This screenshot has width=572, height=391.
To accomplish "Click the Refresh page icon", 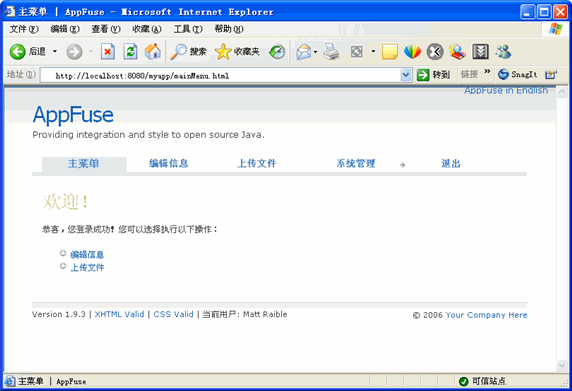I will point(130,52).
